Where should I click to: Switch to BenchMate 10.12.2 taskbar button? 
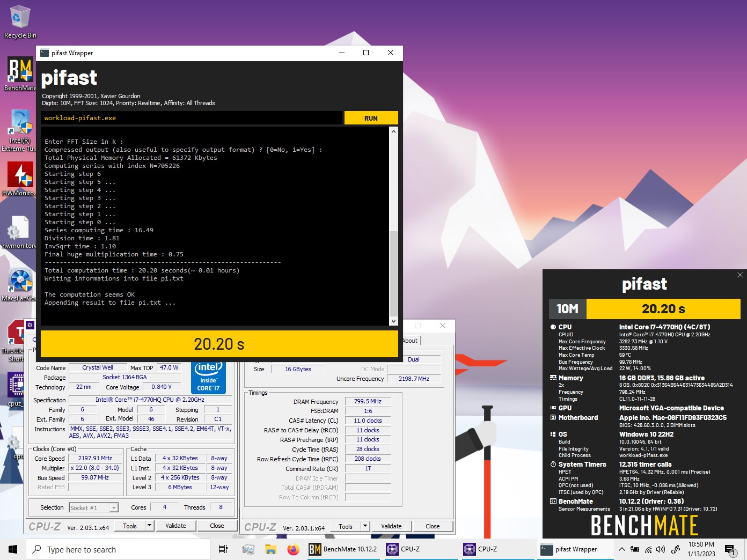344,549
